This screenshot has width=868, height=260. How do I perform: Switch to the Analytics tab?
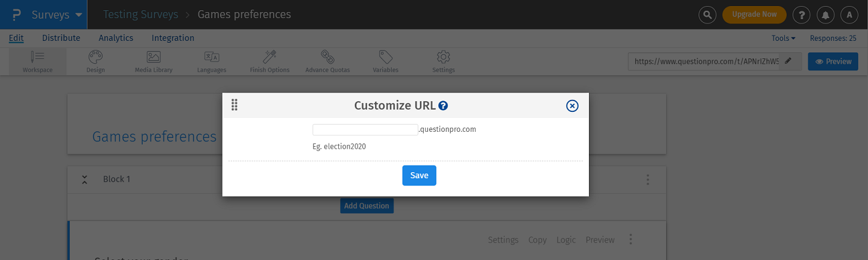[x=116, y=38]
